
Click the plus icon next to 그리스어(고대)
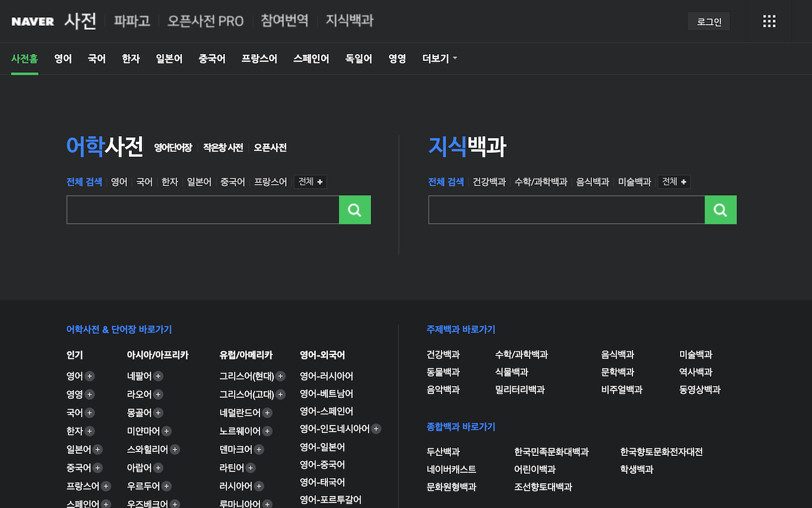pyautogui.click(x=281, y=394)
